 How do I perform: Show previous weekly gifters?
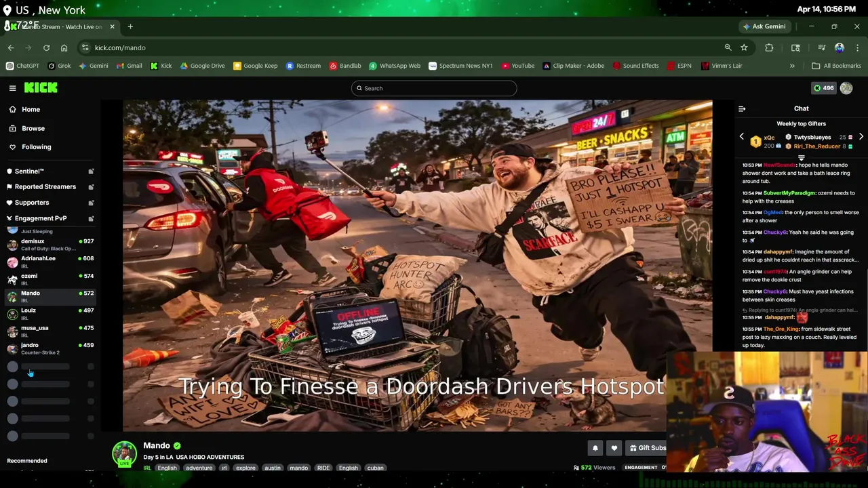tap(741, 137)
